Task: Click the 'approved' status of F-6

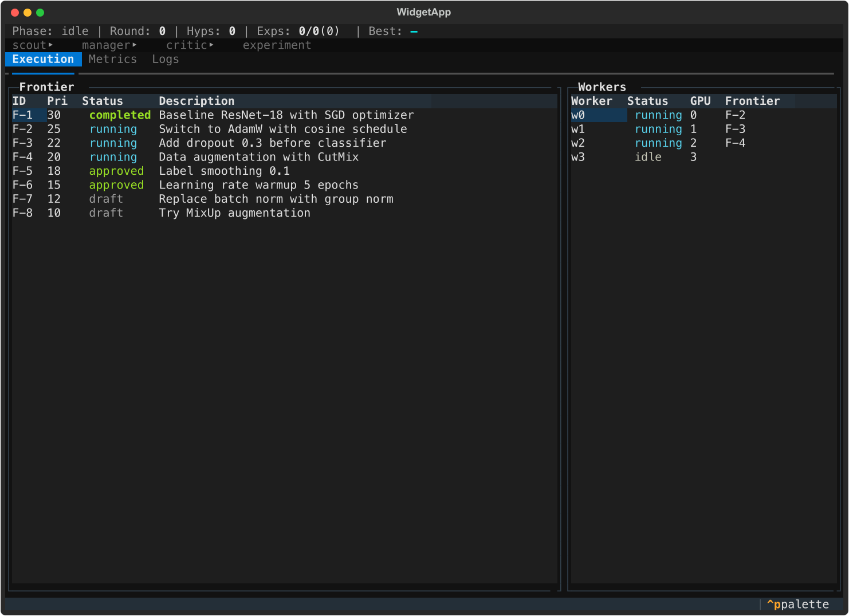Action: point(116,185)
